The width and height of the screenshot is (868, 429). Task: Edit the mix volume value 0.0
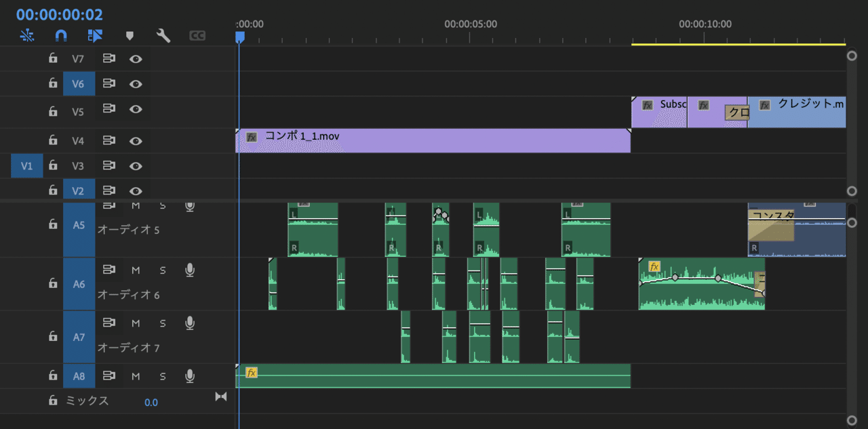pos(151,403)
